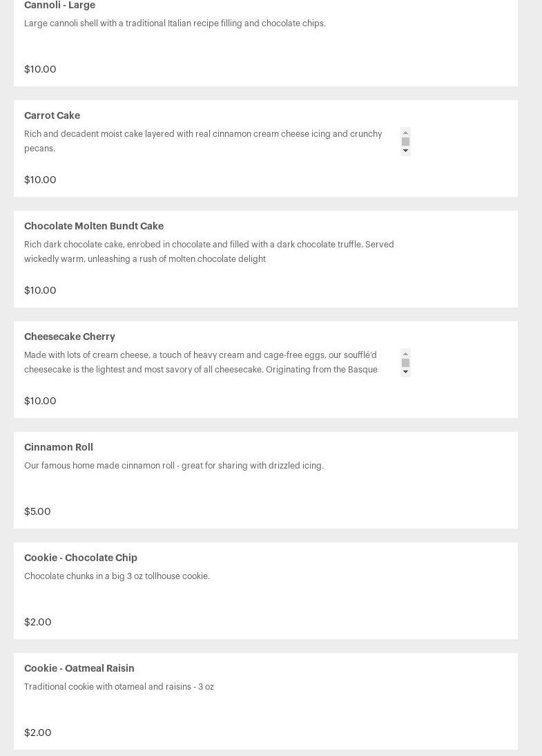Select the Cinnamon Roll title
This screenshot has width=542, height=756.
pyautogui.click(x=58, y=447)
